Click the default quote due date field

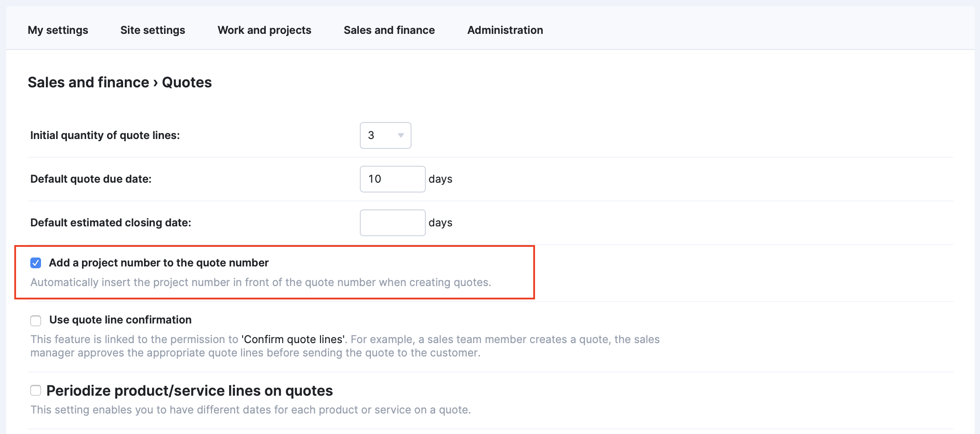pyautogui.click(x=392, y=179)
